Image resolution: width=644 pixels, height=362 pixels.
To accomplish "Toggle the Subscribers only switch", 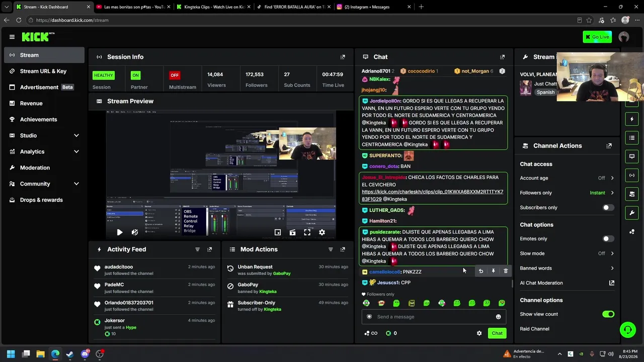I will (608, 207).
